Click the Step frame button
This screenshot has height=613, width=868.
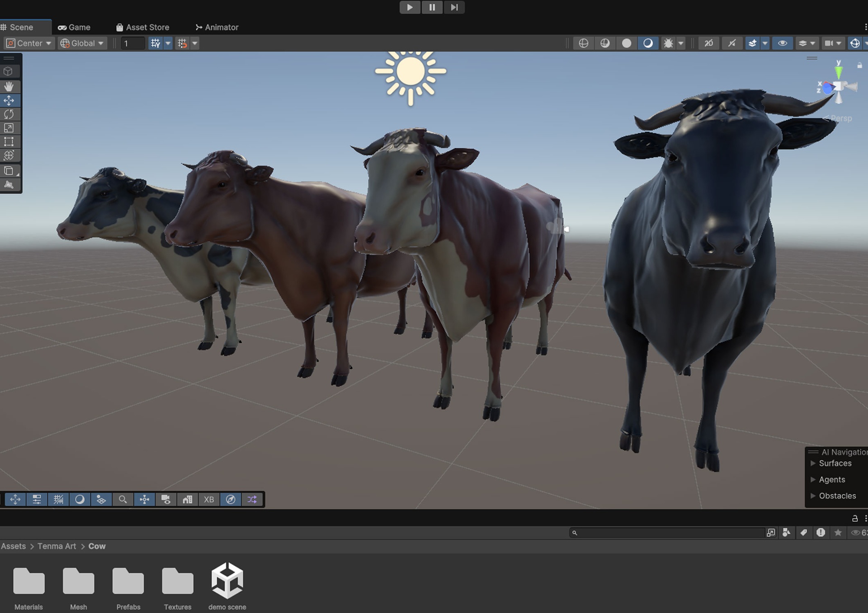click(454, 7)
